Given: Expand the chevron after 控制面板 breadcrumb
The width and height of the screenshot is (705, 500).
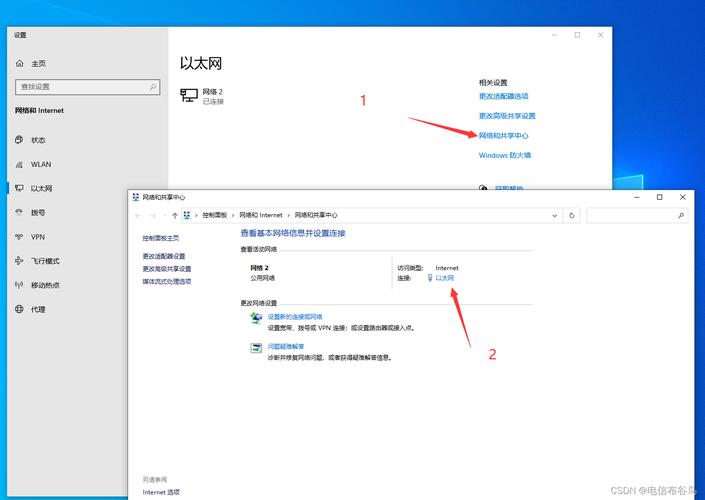Looking at the screenshot, I should pos(233,215).
